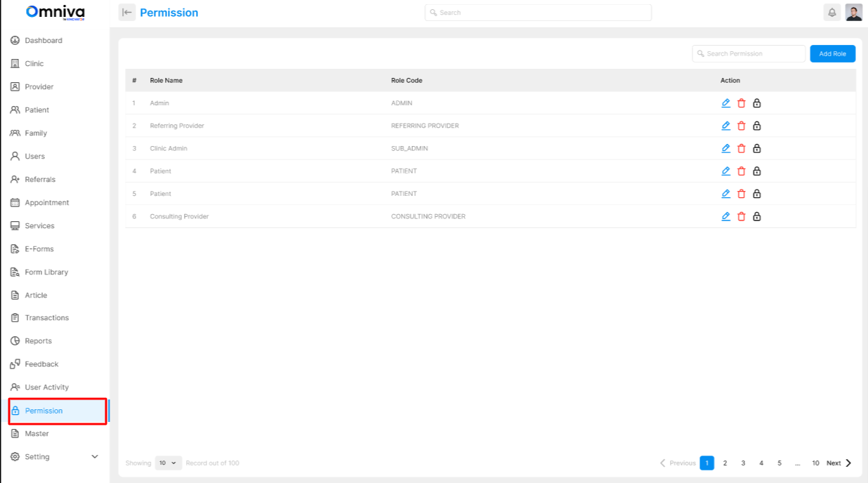Click the edit pencil icon for Admin role

tap(726, 103)
